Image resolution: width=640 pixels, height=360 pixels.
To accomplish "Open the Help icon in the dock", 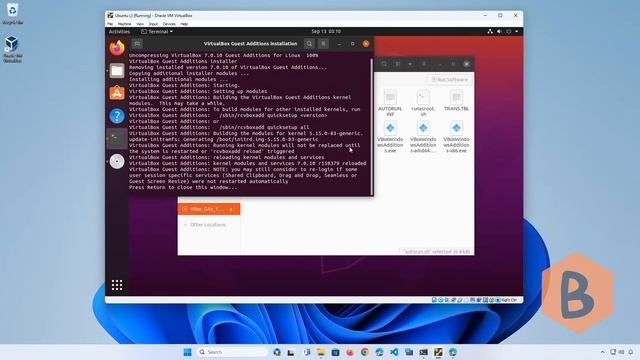I will [x=117, y=116].
